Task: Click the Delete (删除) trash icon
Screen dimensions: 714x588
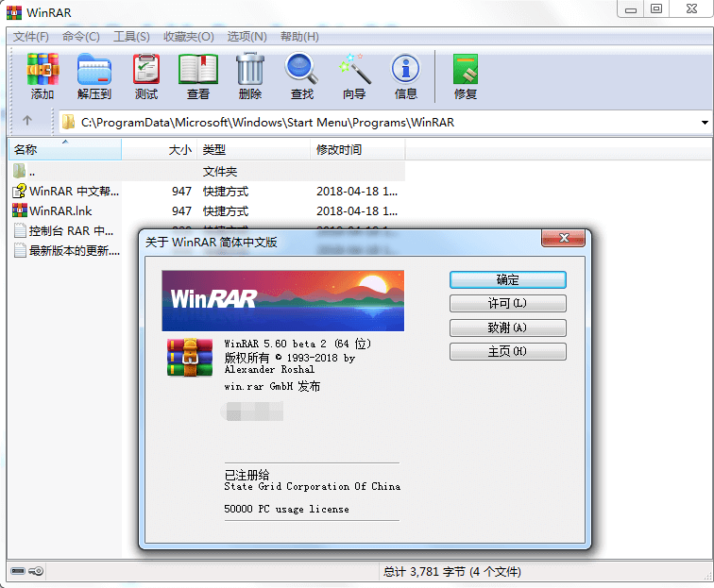Action: (x=250, y=68)
